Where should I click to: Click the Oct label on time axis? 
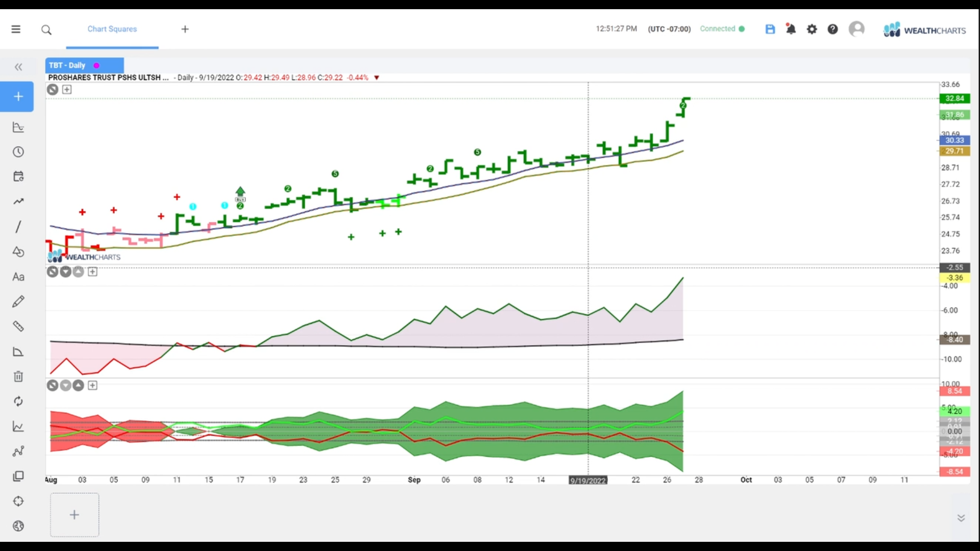click(x=746, y=480)
